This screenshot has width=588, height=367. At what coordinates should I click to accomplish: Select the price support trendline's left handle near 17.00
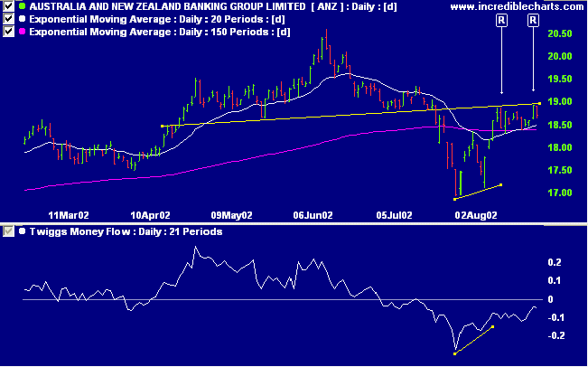(455, 199)
